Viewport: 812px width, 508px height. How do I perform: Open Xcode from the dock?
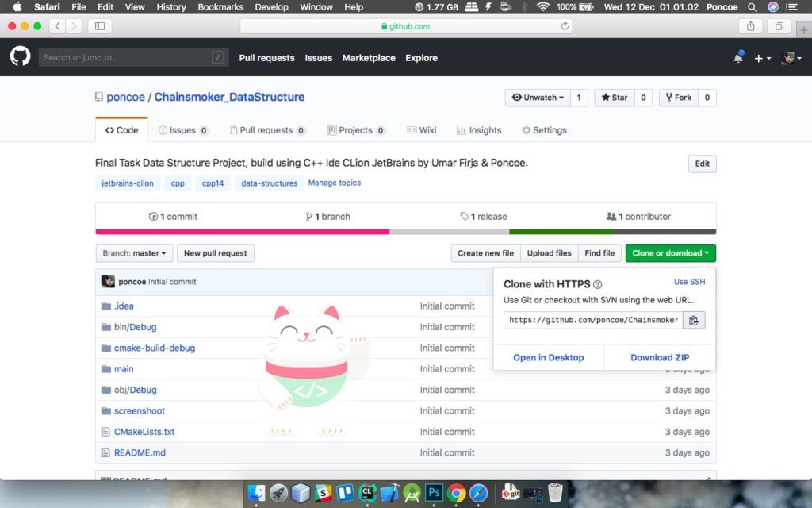click(x=389, y=493)
